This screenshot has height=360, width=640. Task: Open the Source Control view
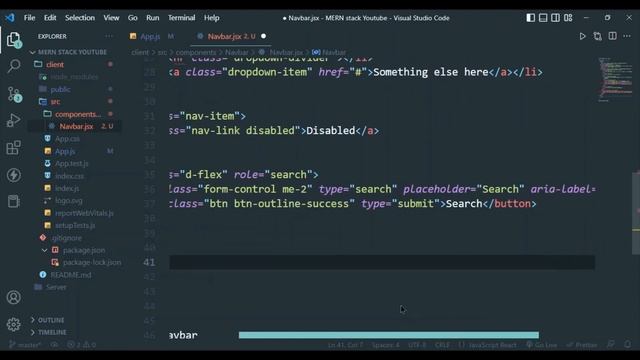(13, 94)
